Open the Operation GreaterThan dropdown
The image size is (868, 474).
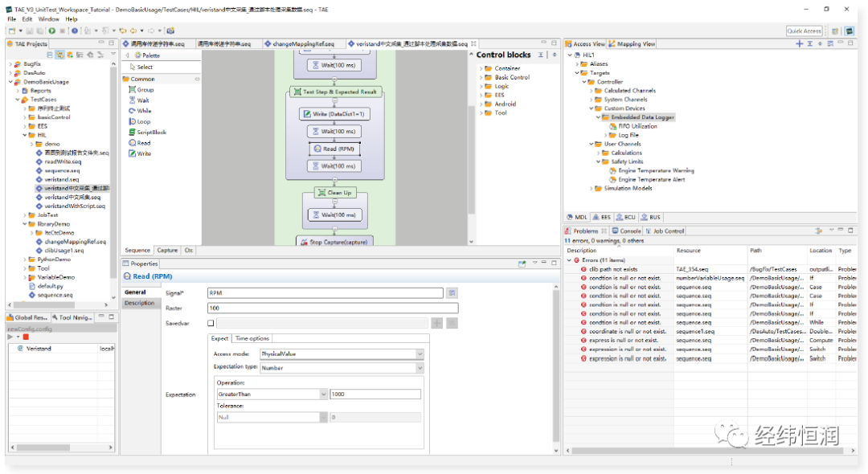tap(323, 394)
